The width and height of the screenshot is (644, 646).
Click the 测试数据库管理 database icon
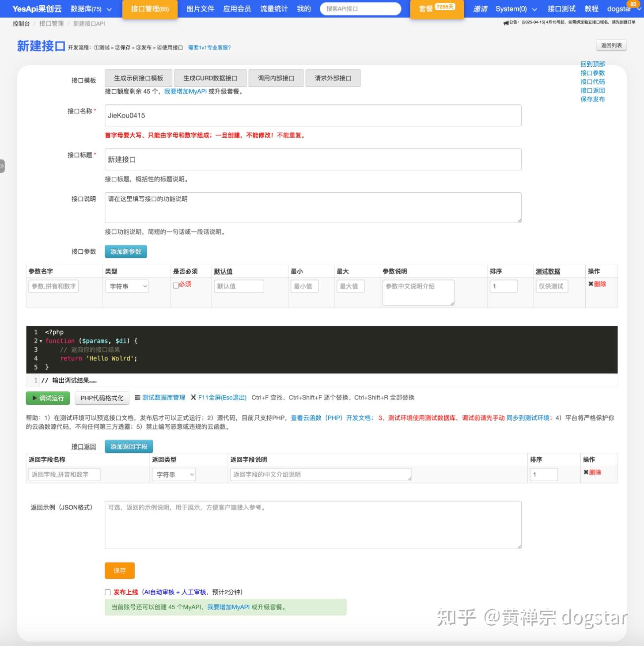(137, 397)
